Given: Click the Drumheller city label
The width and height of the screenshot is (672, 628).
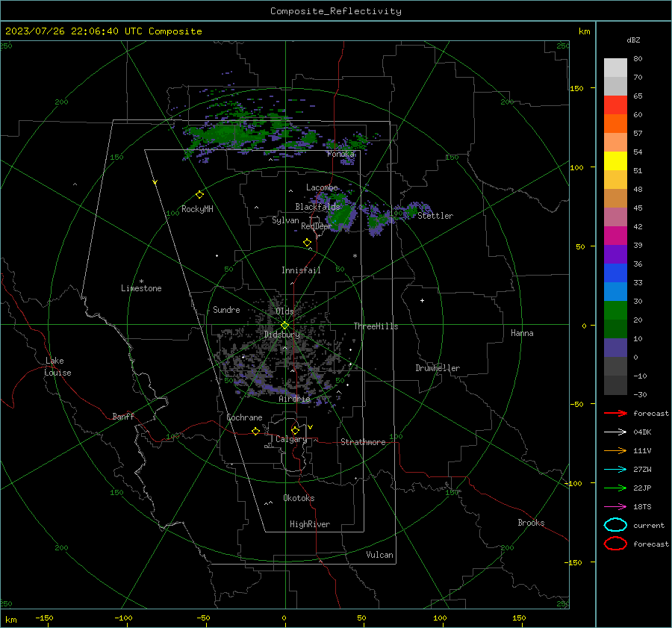Looking at the screenshot, I should click(438, 368).
